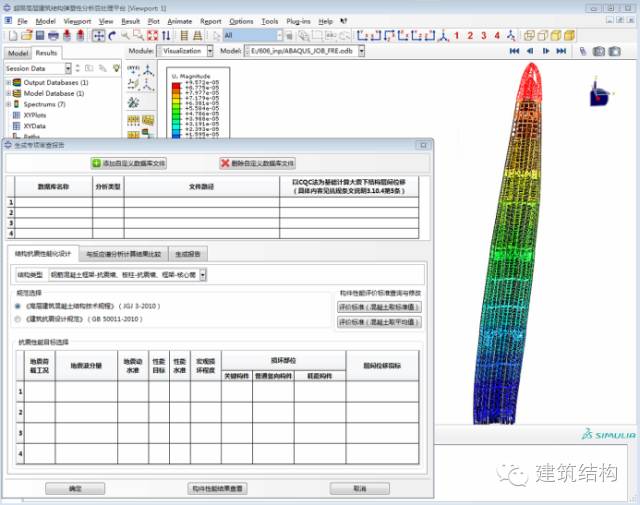Select the Rotate view tool
The width and height of the screenshot is (640, 505).
pos(112,36)
